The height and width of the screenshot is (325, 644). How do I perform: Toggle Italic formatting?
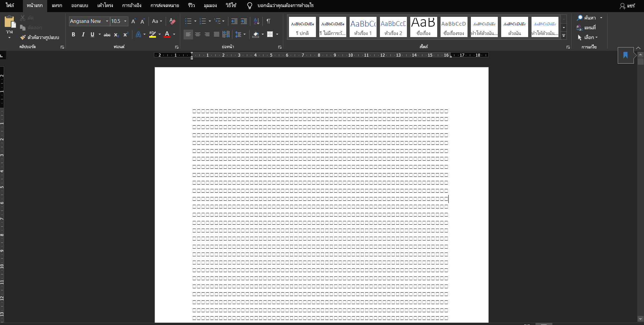pyautogui.click(x=83, y=34)
